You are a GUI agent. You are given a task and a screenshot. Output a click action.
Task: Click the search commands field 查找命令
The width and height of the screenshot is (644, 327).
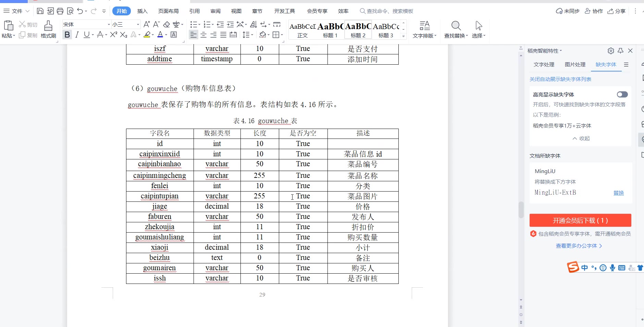(x=386, y=11)
